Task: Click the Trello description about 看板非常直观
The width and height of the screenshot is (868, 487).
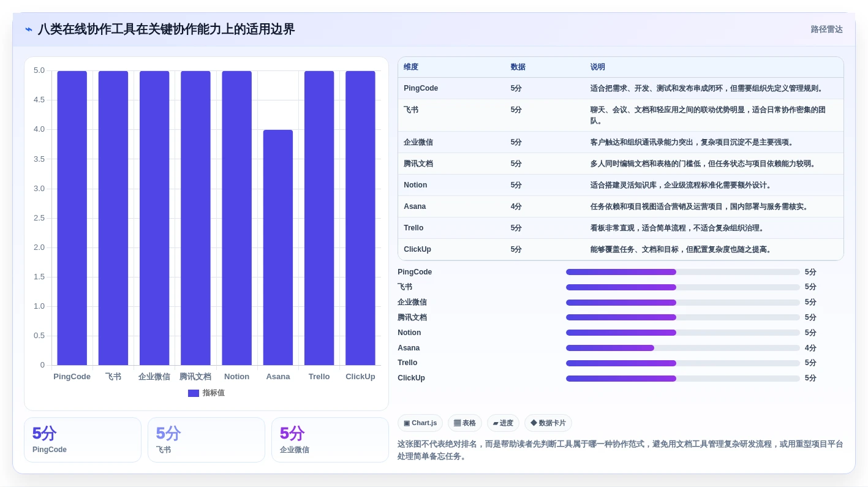Action: click(679, 228)
